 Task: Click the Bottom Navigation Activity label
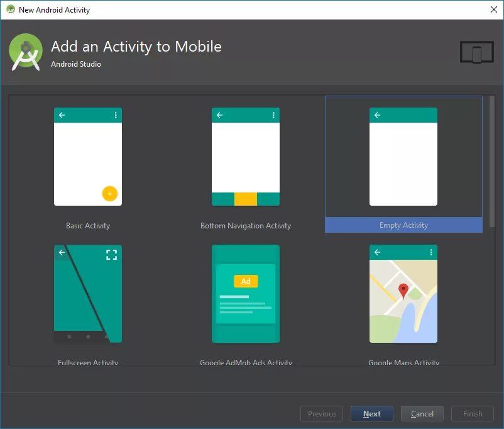(x=246, y=226)
